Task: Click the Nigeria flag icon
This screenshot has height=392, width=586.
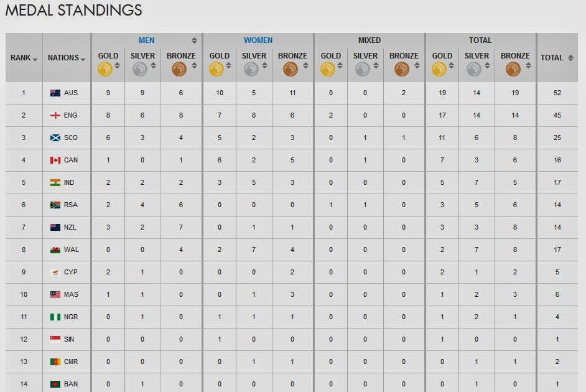Action: click(x=55, y=317)
